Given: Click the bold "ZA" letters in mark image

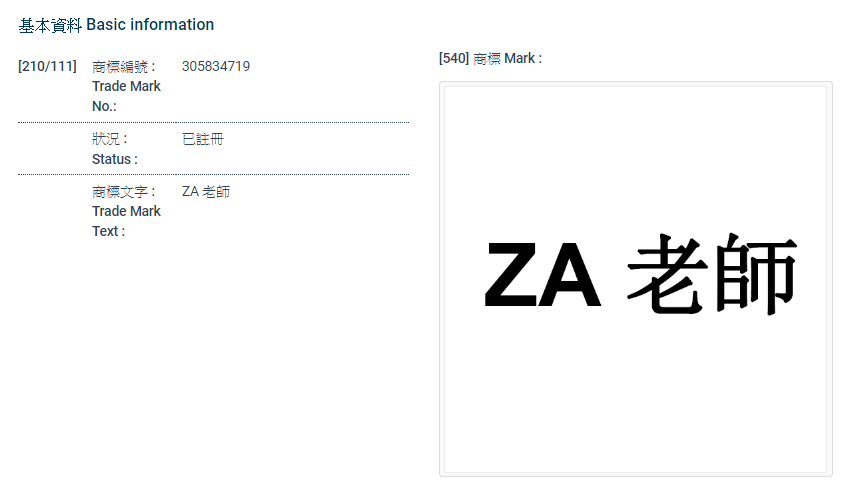Looking at the screenshot, I should click(542, 277).
